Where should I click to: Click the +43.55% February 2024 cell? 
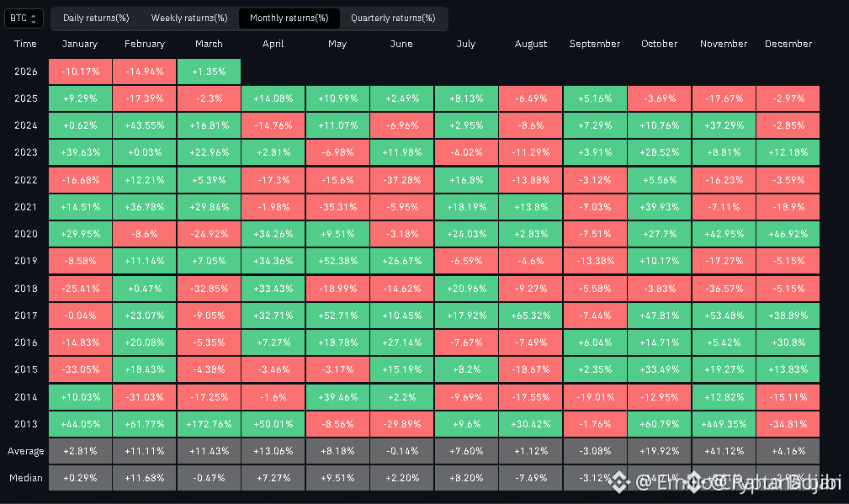(x=145, y=125)
